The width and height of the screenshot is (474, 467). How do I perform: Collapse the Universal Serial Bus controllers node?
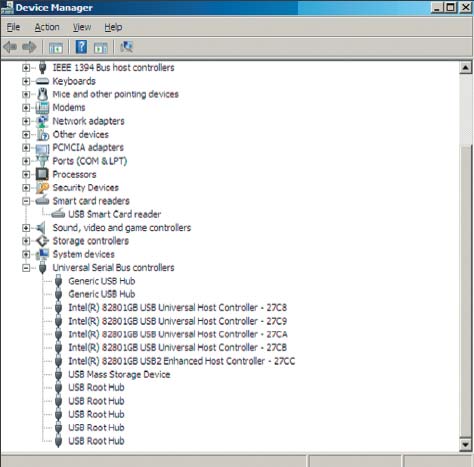coord(26,268)
